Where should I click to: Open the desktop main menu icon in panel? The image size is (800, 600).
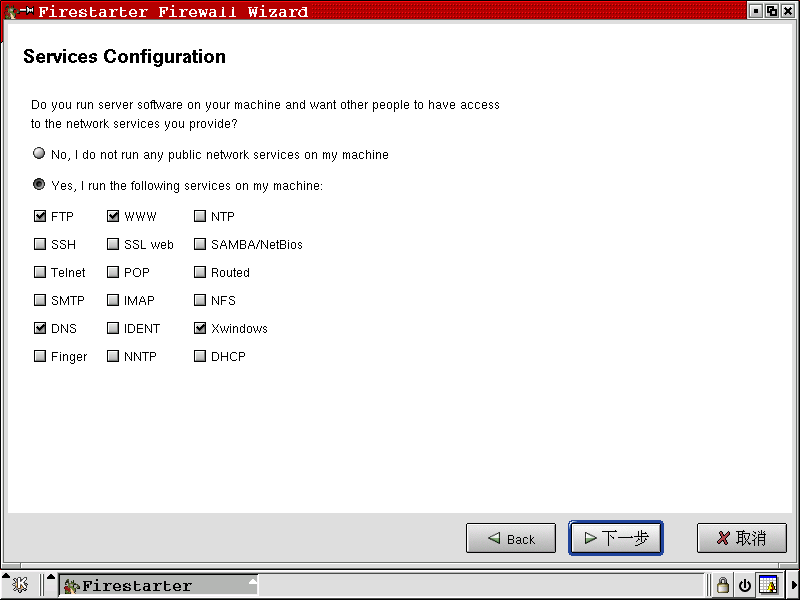(x=20, y=585)
